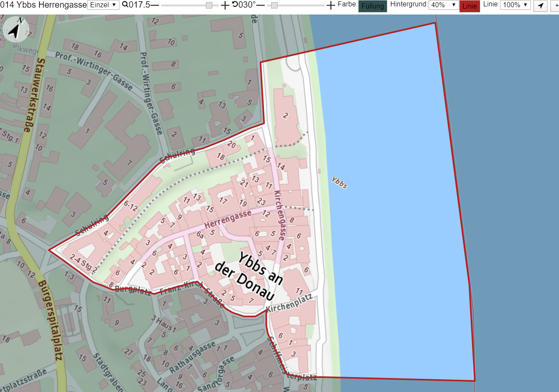Decrease zoom with the minus icon
559x392 pixels.
pos(155,5)
